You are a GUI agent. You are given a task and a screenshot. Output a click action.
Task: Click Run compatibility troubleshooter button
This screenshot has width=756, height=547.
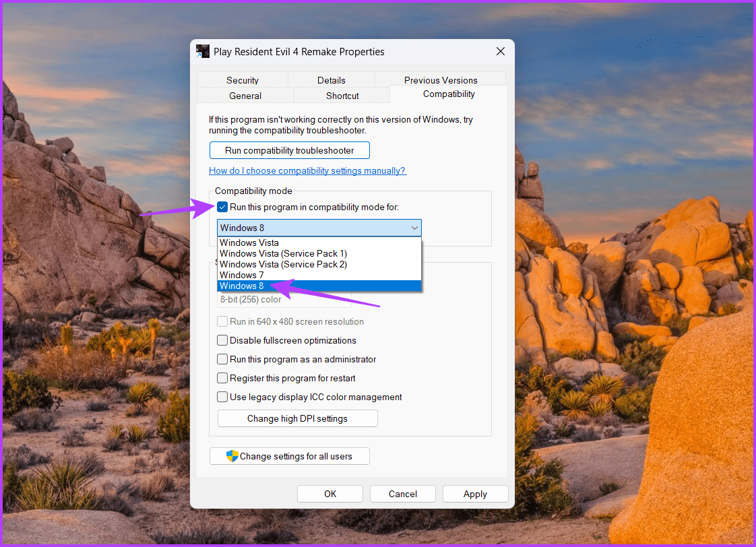(x=290, y=150)
